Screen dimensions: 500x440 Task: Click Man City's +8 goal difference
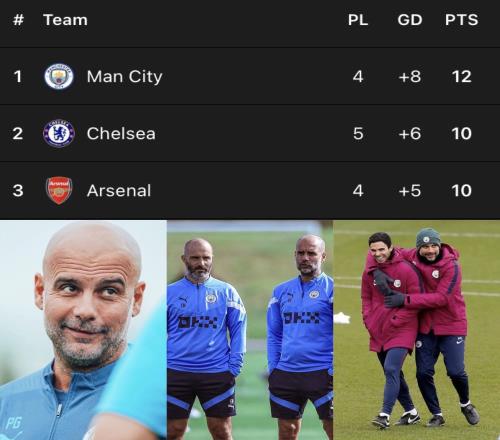[x=410, y=77]
